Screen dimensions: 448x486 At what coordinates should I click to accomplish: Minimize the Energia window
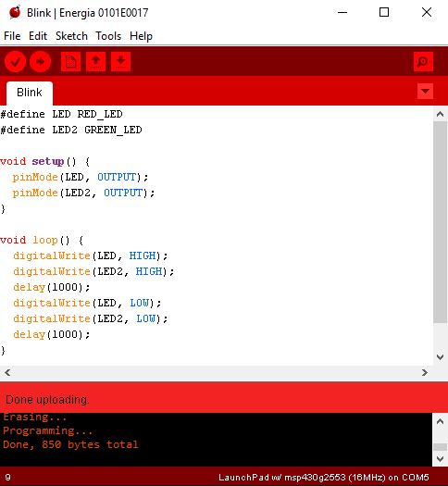tap(342, 12)
